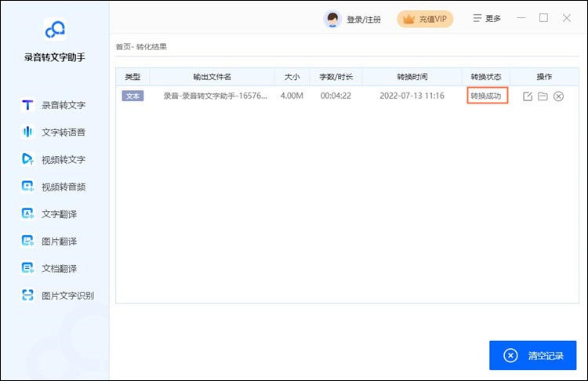Screen dimensions: 588x381
Task: Click the 字数/时长 column header
Action: (336, 77)
